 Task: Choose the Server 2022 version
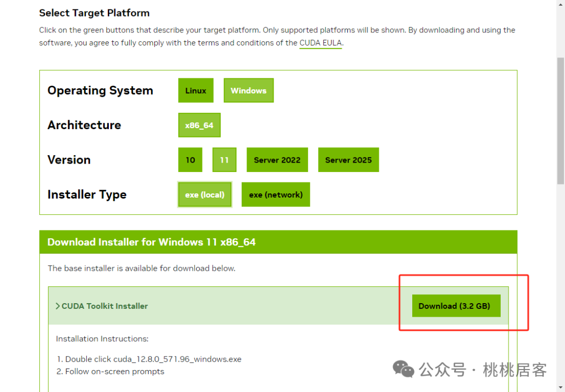(x=277, y=160)
